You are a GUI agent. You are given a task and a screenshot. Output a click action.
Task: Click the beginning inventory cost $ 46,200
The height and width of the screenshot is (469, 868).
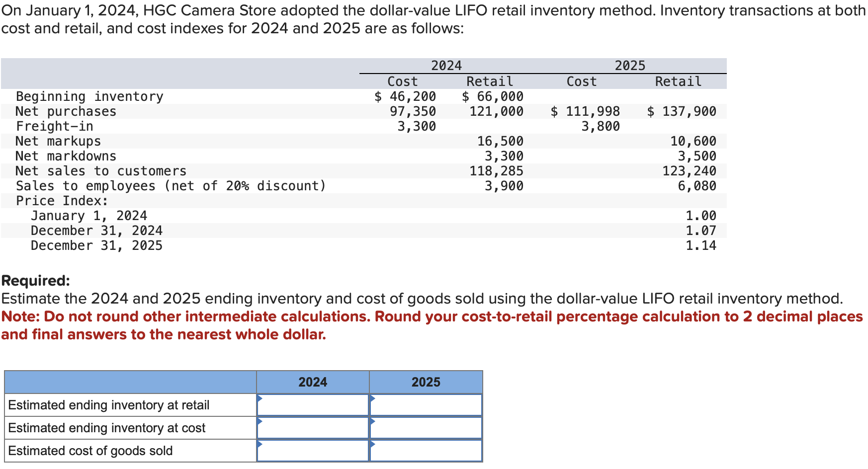[x=405, y=96]
